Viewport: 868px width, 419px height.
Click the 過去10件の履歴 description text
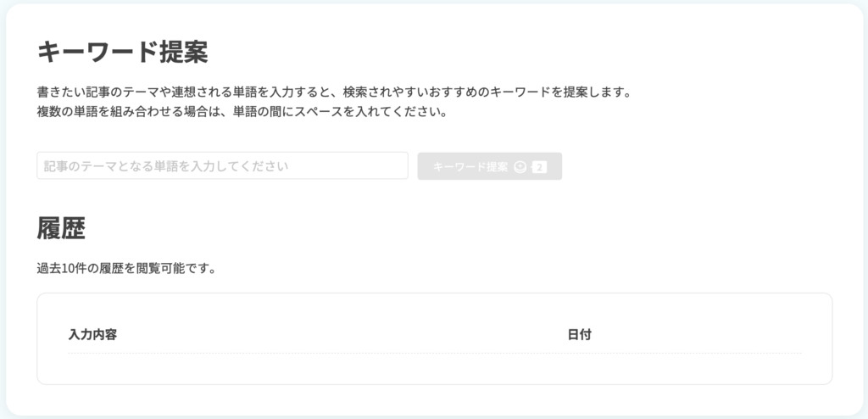[x=126, y=269]
